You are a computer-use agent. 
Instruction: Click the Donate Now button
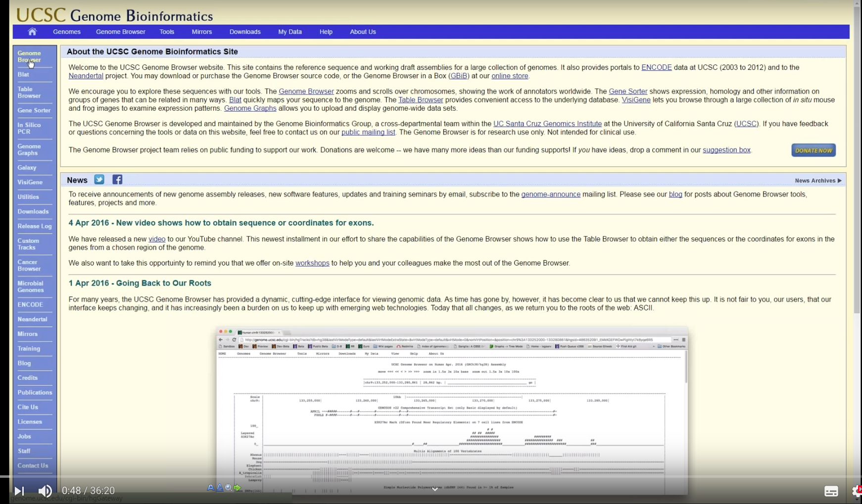click(x=814, y=150)
